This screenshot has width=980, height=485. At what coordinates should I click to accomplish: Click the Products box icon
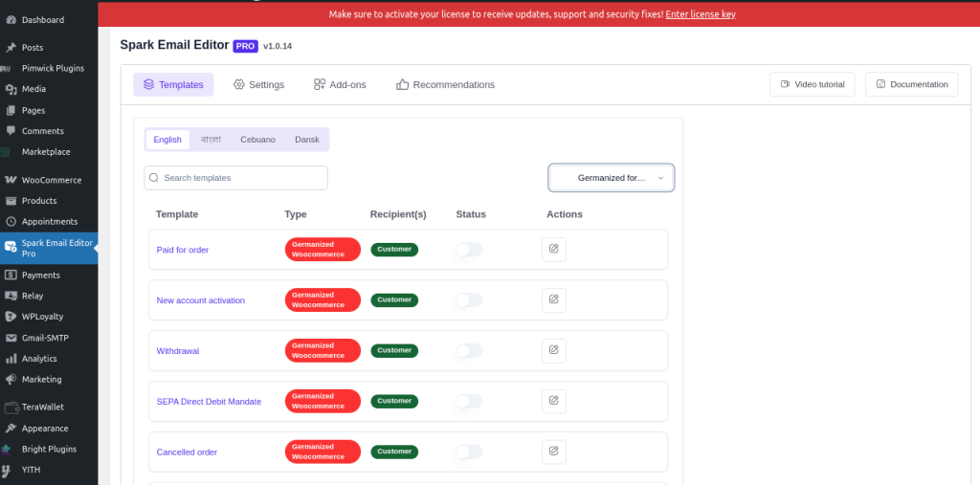(x=11, y=201)
